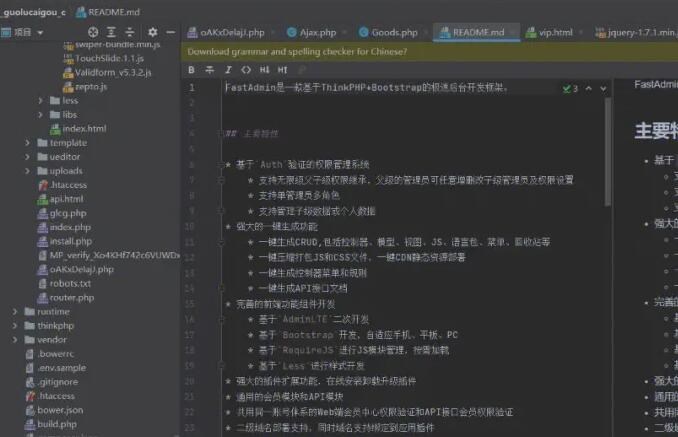Expand the ueditor folder
Screen dimensions: 678x437
tap(28, 157)
